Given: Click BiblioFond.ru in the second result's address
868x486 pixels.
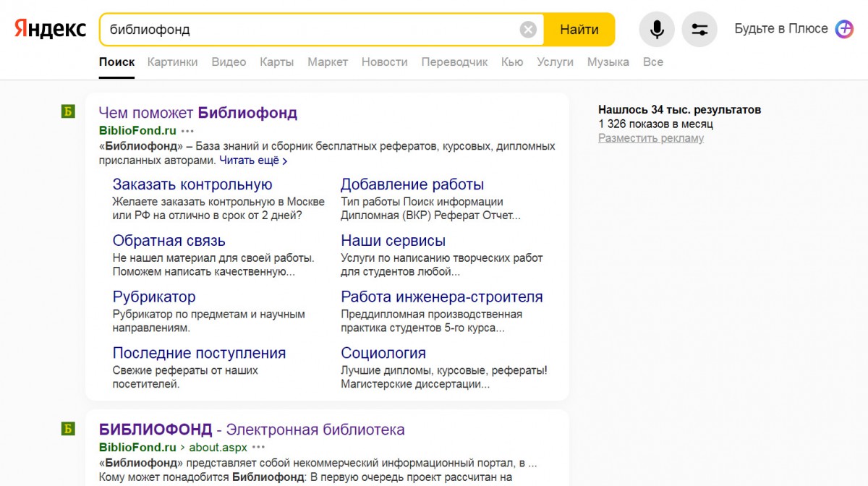Looking at the screenshot, I should 137,447.
